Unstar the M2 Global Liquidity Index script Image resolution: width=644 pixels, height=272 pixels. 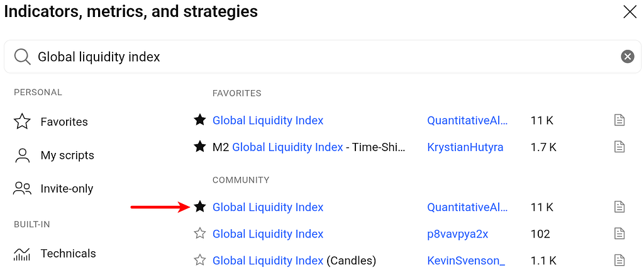tap(199, 147)
